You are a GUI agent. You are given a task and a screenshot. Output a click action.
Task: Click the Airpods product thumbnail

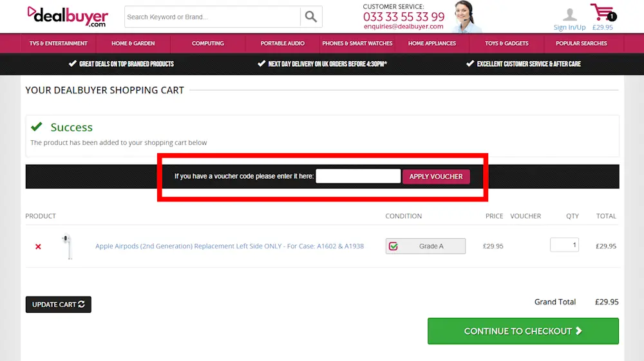coord(68,246)
